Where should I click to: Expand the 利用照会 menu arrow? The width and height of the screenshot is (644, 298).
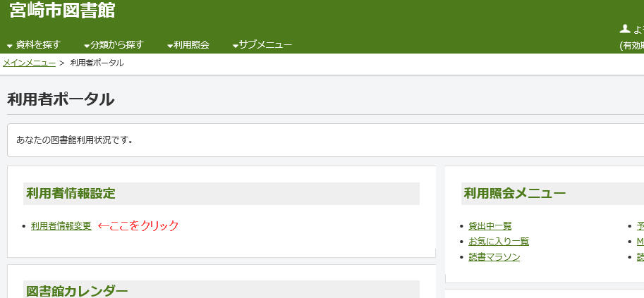point(170,46)
